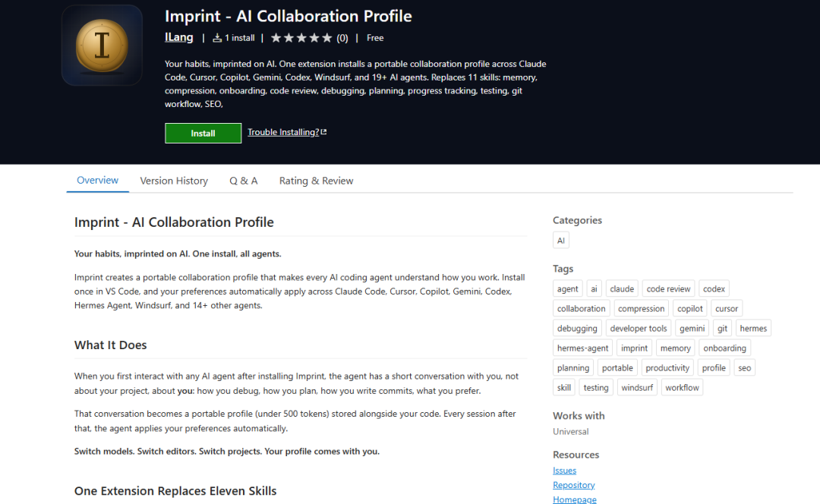Click the collaboration tag
820x504 pixels.
click(581, 308)
